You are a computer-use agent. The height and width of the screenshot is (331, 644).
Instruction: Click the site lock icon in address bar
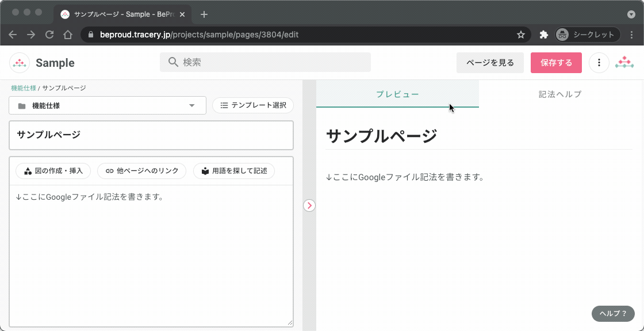click(91, 35)
